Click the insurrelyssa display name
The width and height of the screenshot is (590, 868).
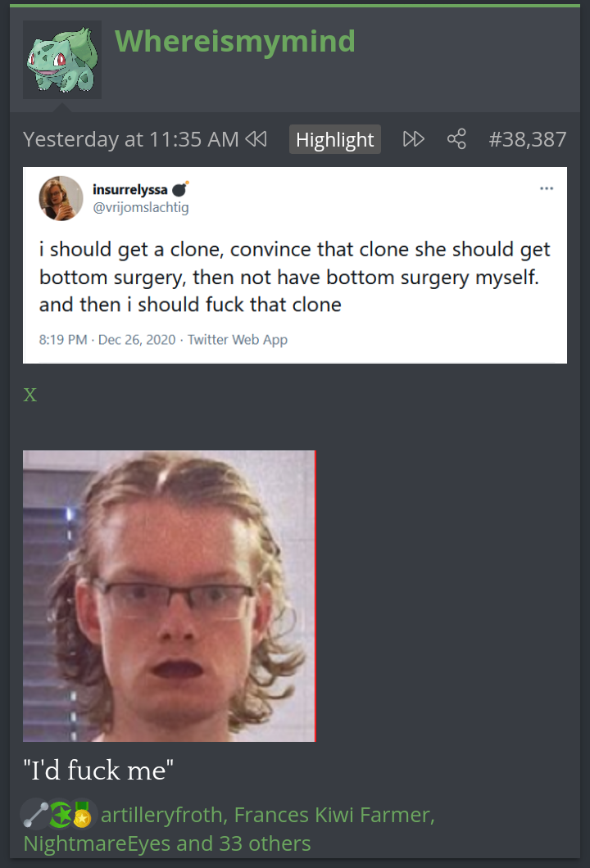coord(129,189)
